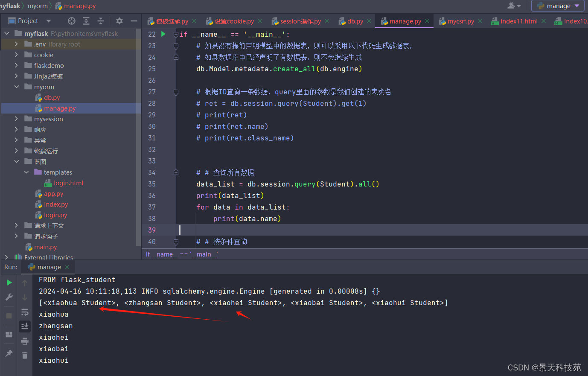This screenshot has height=376, width=588.
Task: Expand the .env folder
Action: point(16,44)
